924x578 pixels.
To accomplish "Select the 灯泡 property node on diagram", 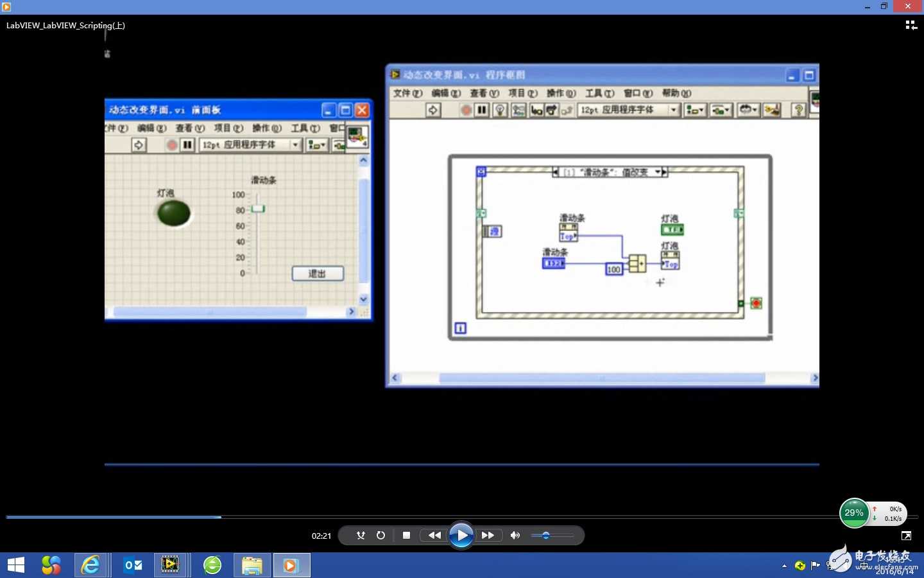I will (x=671, y=260).
